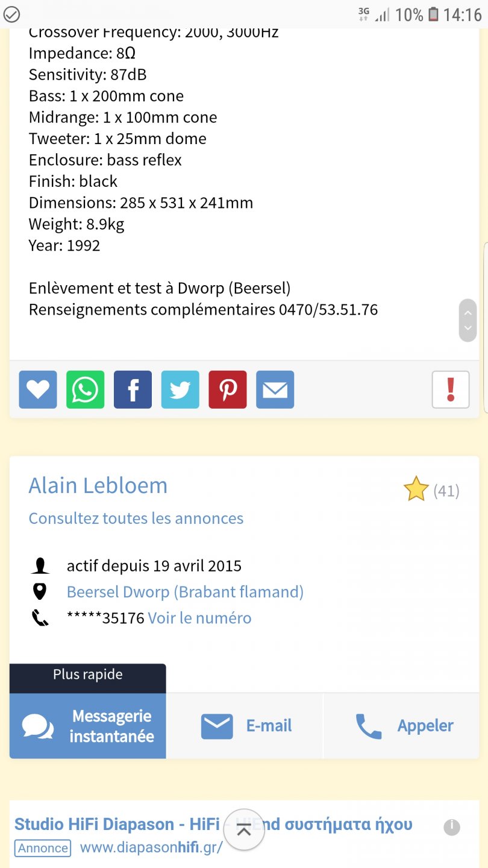Screen dimensions: 488x868
Task: Click the yellow seller rating star
Action: coord(416,489)
